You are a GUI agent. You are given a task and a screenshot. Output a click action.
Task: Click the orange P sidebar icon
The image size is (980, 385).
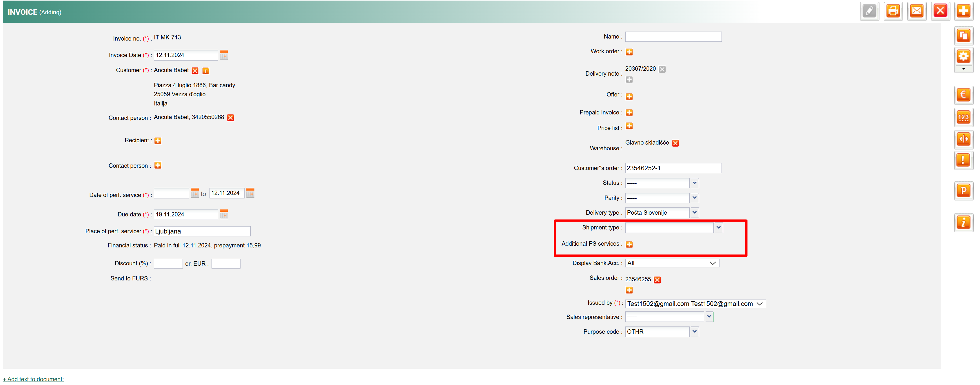coord(963,190)
